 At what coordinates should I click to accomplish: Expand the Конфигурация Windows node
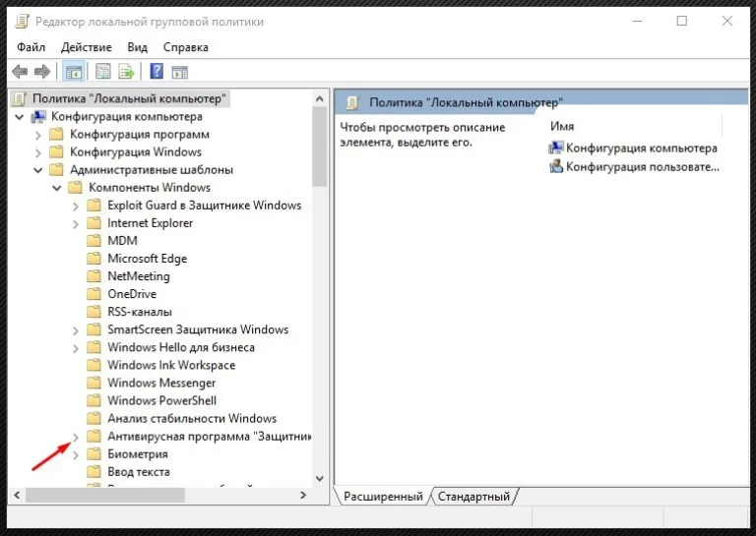click(x=38, y=153)
